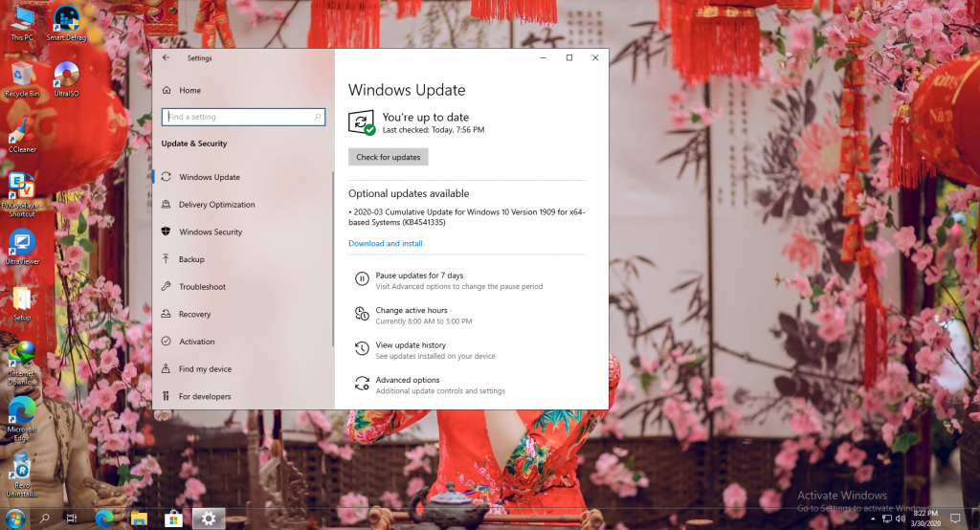Open Microsoft Edge from the taskbar
The height and width of the screenshot is (530, 980).
tap(104, 519)
